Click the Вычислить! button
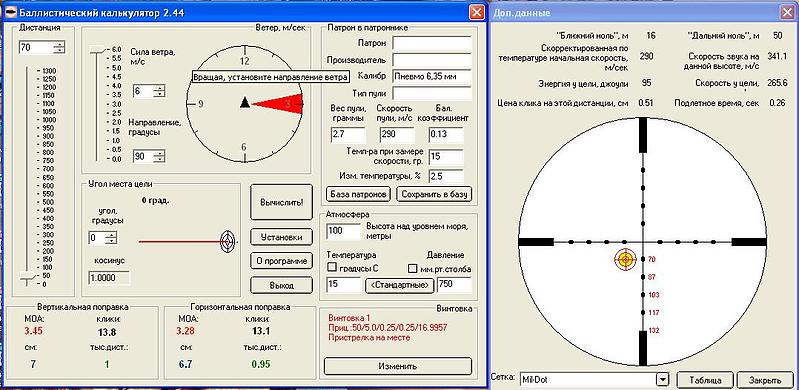 point(281,202)
